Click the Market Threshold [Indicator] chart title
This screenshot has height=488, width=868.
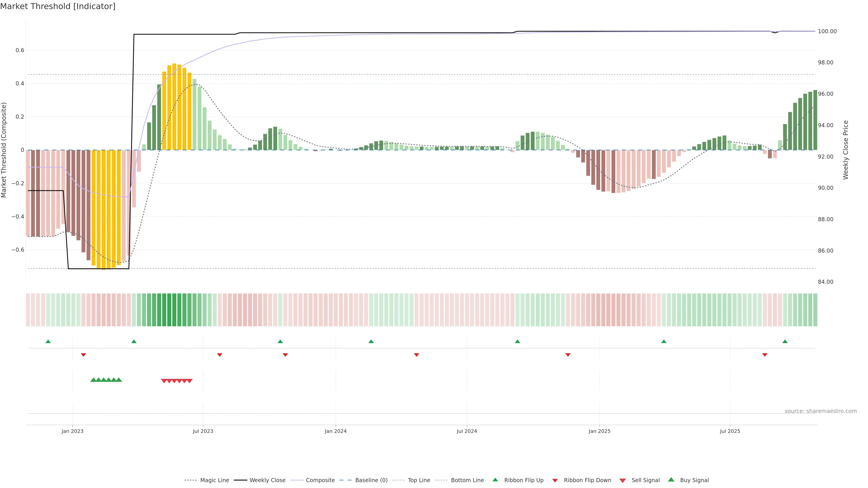coord(58,6)
